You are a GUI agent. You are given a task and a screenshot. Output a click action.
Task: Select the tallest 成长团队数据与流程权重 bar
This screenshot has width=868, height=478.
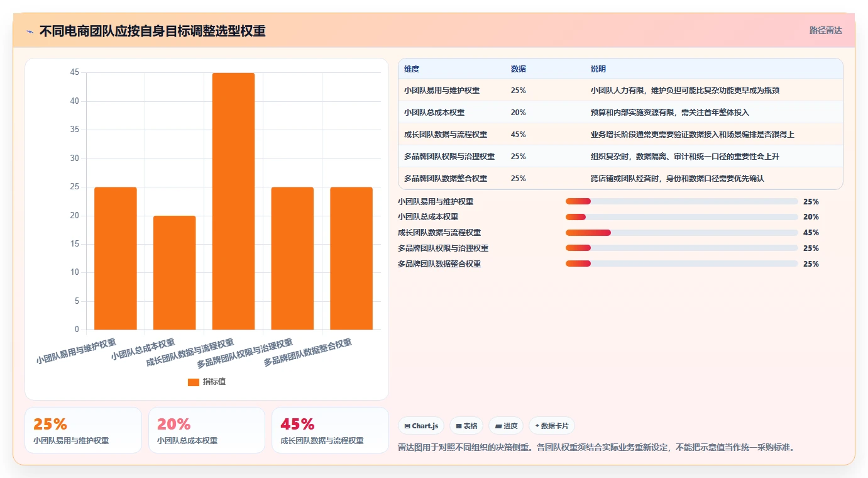click(233, 201)
